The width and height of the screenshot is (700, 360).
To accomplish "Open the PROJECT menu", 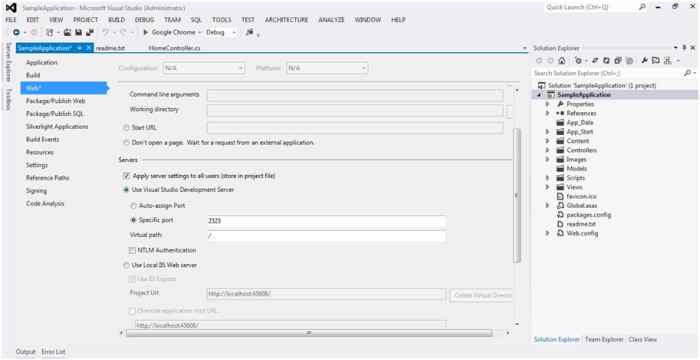I will pyautogui.click(x=86, y=20).
